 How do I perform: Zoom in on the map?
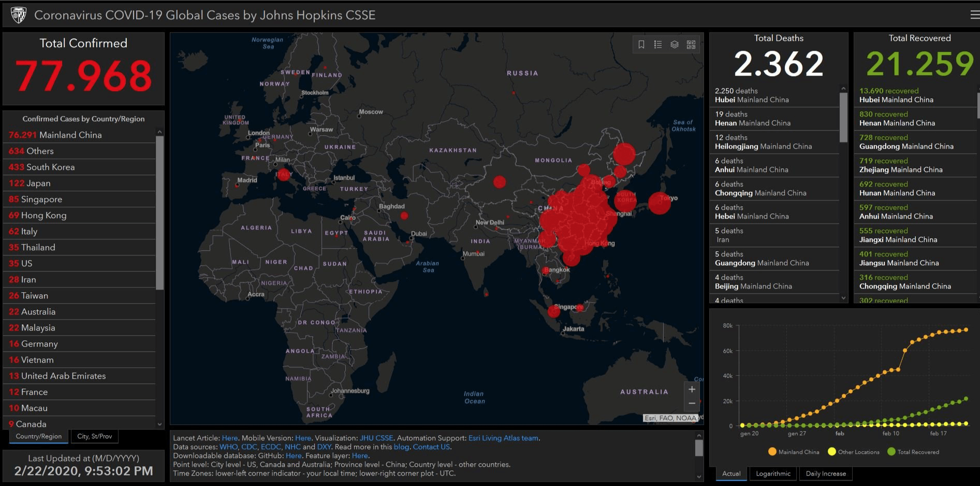[x=692, y=389]
